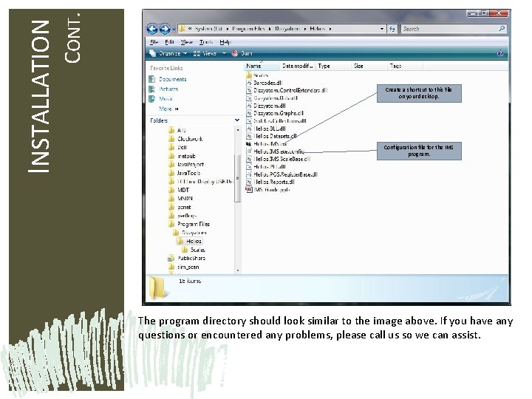The width and height of the screenshot is (532, 399).
Task: Open the recent pages dropdown beside Forward arrow
Action: tap(174, 29)
